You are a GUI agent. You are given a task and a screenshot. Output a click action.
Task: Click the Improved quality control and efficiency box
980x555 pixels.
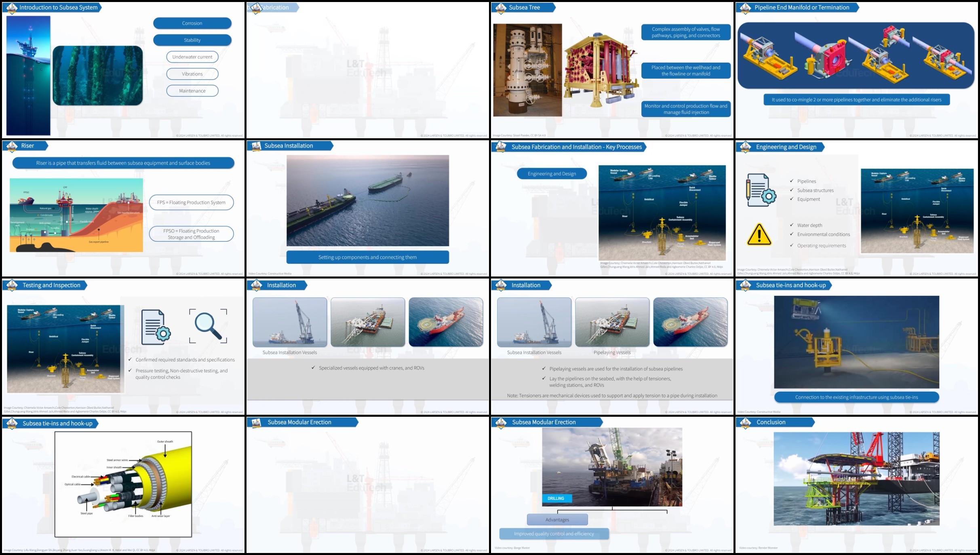pos(554,534)
